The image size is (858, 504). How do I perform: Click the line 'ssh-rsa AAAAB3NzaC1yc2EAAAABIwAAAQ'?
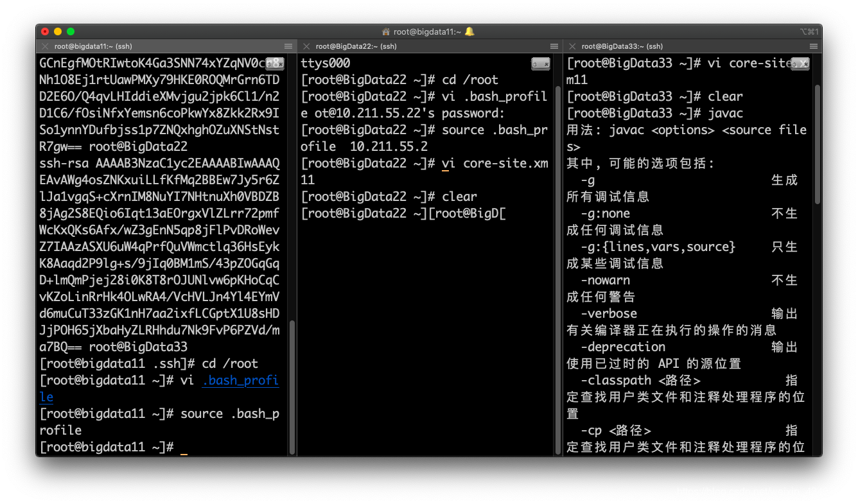tap(160, 164)
